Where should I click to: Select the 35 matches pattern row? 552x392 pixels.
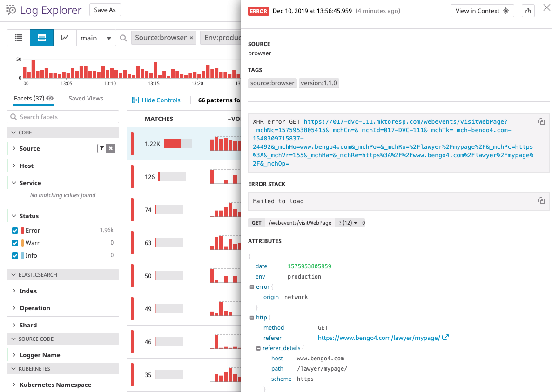click(x=184, y=375)
